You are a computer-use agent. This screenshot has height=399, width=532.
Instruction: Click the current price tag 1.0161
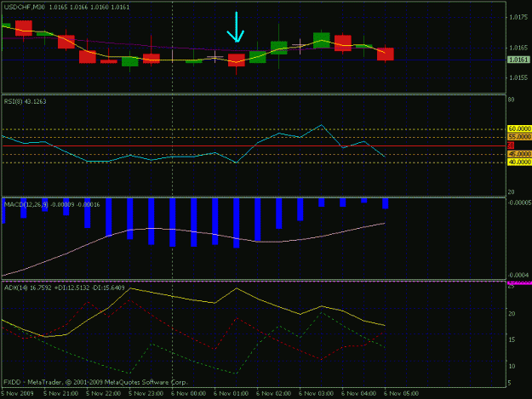click(x=518, y=60)
